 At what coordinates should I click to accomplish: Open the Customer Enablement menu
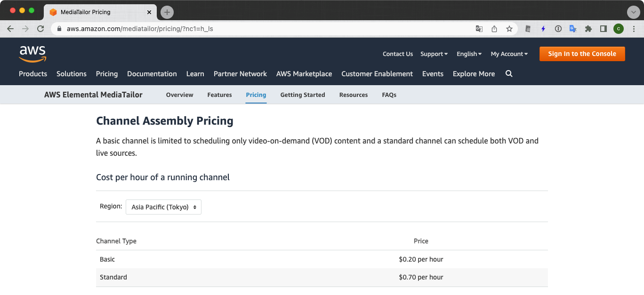(377, 74)
